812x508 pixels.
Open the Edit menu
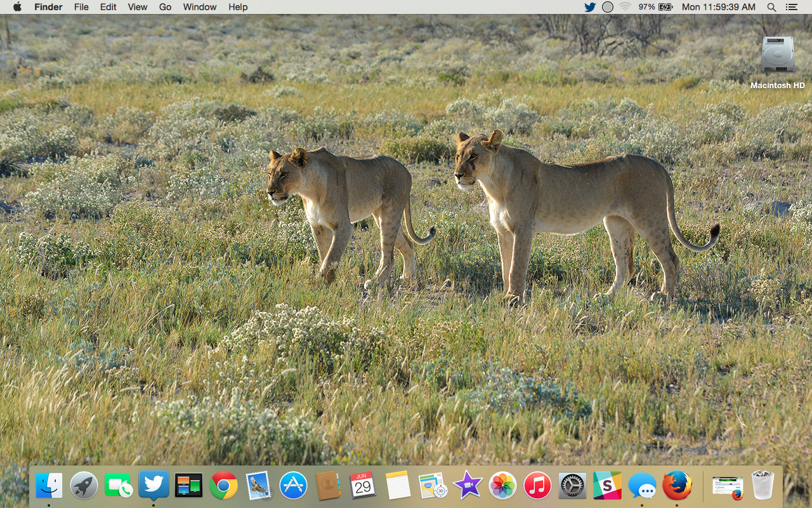pos(108,7)
